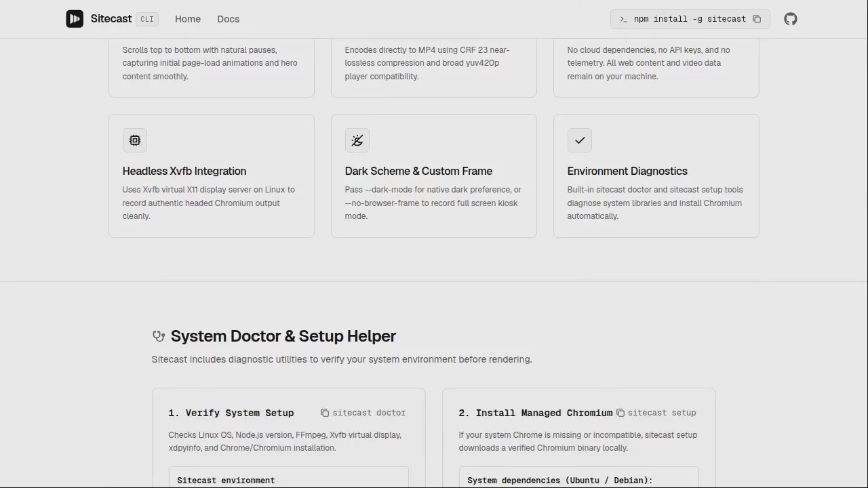Copy the sitecast doctor command
Screen dimensions: 868x488
point(325,413)
